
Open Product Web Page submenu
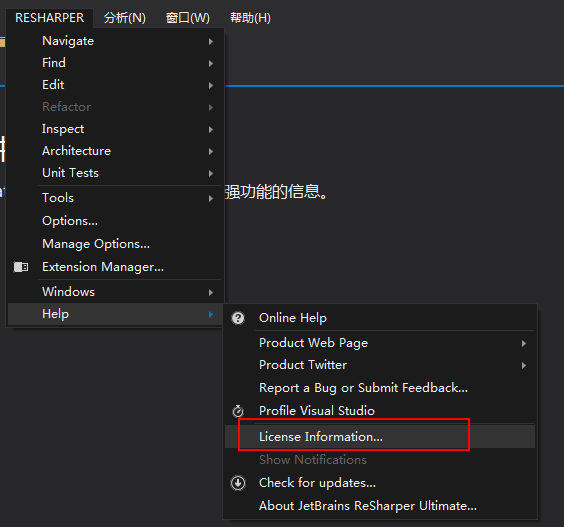point(380,343)
